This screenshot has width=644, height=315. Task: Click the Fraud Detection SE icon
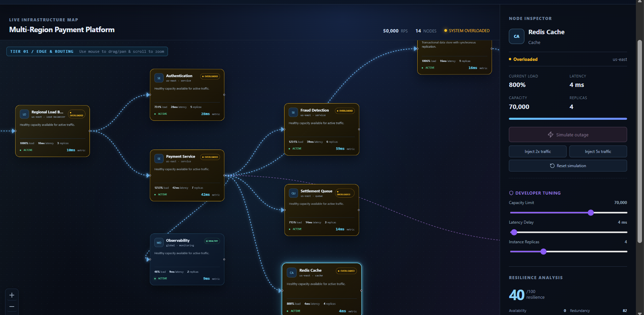point(293,113)
